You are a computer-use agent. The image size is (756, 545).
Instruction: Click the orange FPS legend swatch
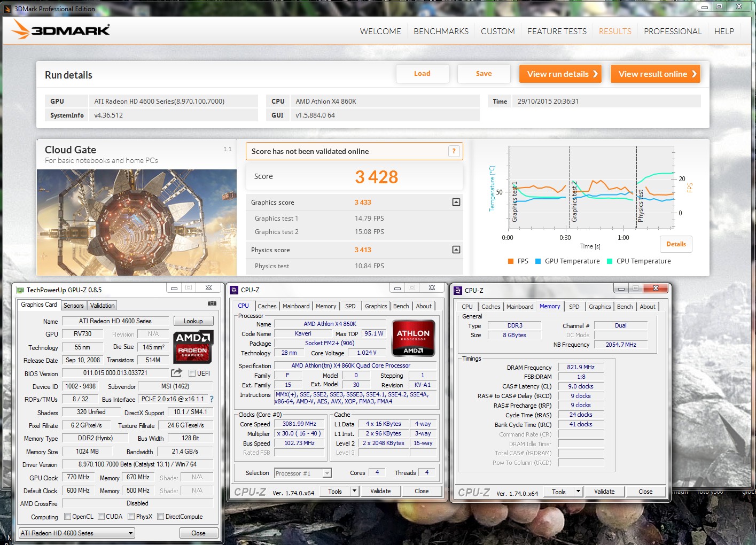(510, 261)
